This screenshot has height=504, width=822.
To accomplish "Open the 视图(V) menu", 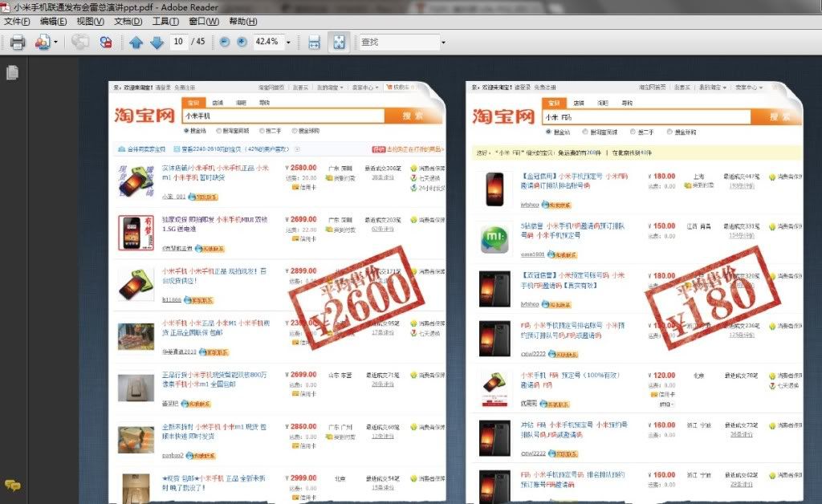I will point(90,21).
